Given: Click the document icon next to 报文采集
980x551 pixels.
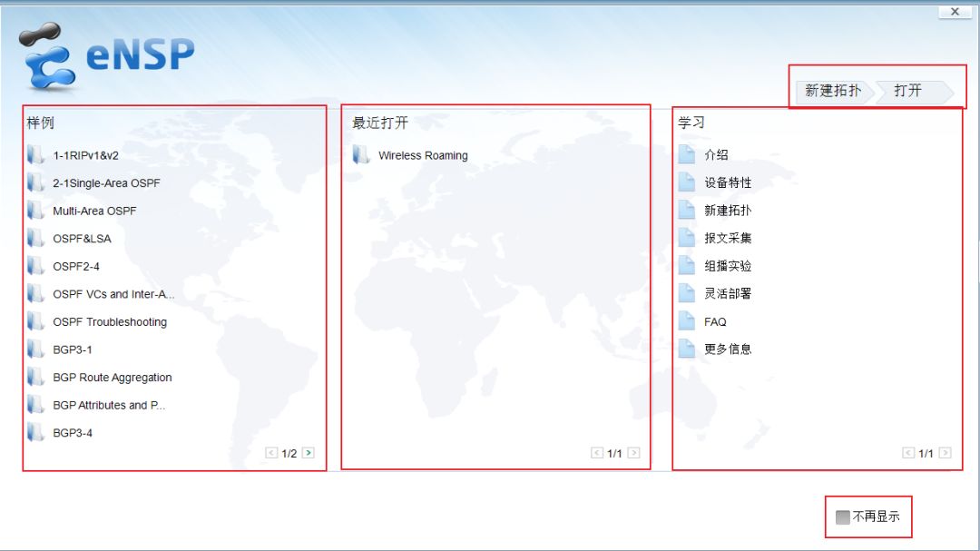Looking at the screenshot, I should tap(687, 237).
